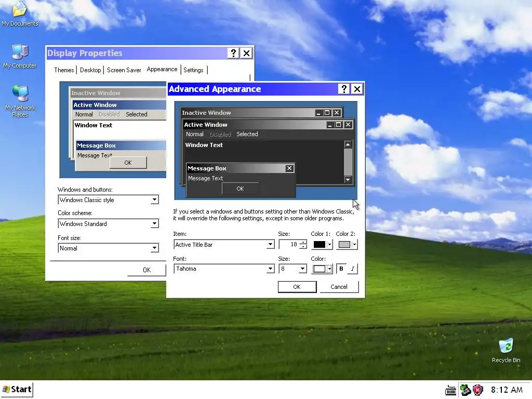
Task: Click the Display Properties help question-mark button
Action: pos(233,54)
